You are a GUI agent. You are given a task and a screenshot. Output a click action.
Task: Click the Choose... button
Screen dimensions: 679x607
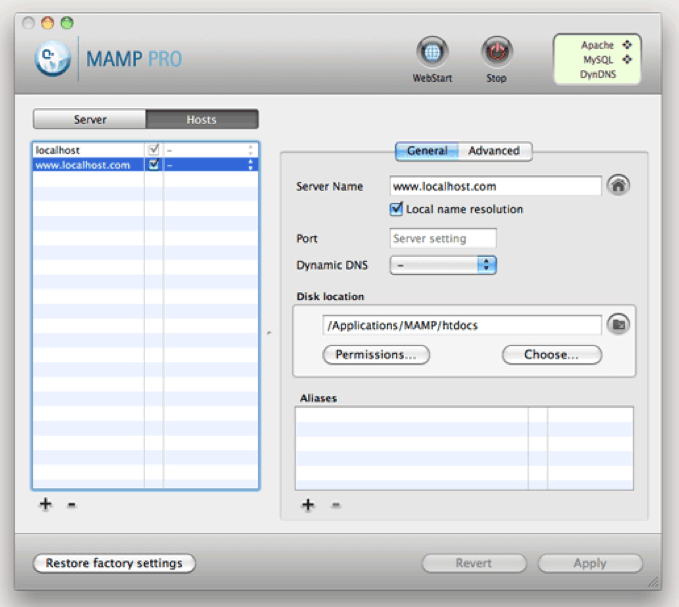pyautogui.click(x=551, y=355)
